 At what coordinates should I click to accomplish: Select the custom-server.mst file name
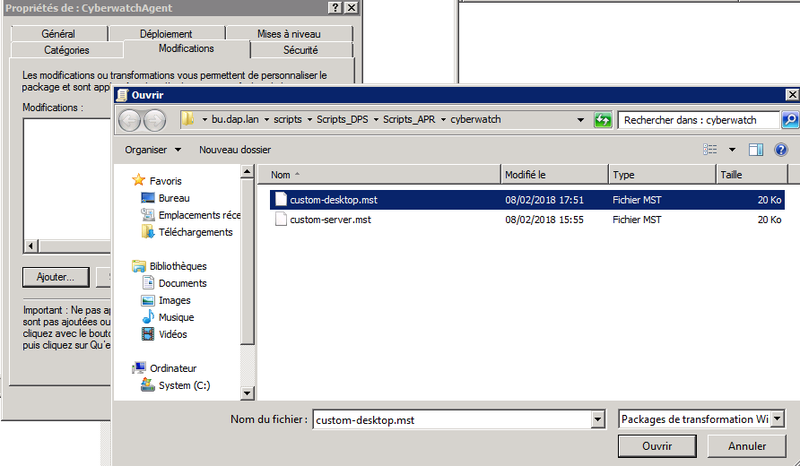331,219
